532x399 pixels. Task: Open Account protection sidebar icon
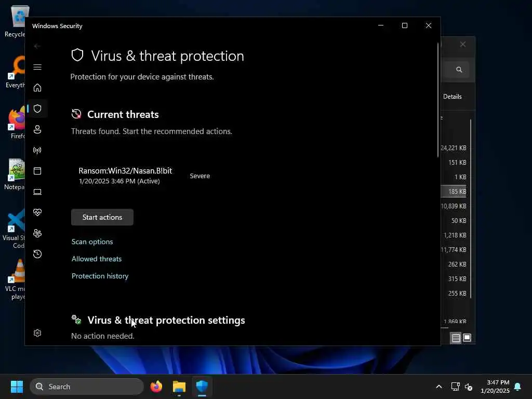click(x=37, y=129)
